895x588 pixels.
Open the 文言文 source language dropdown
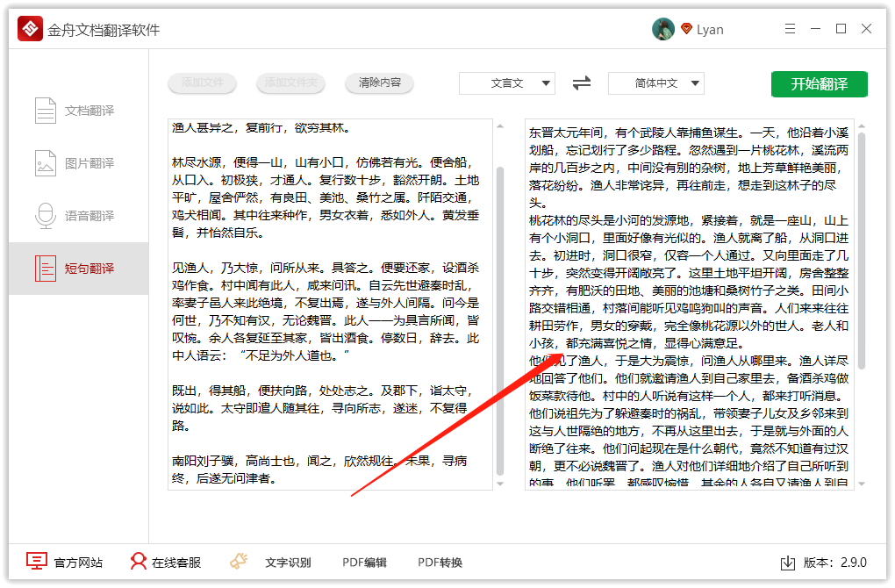[506, 83]
